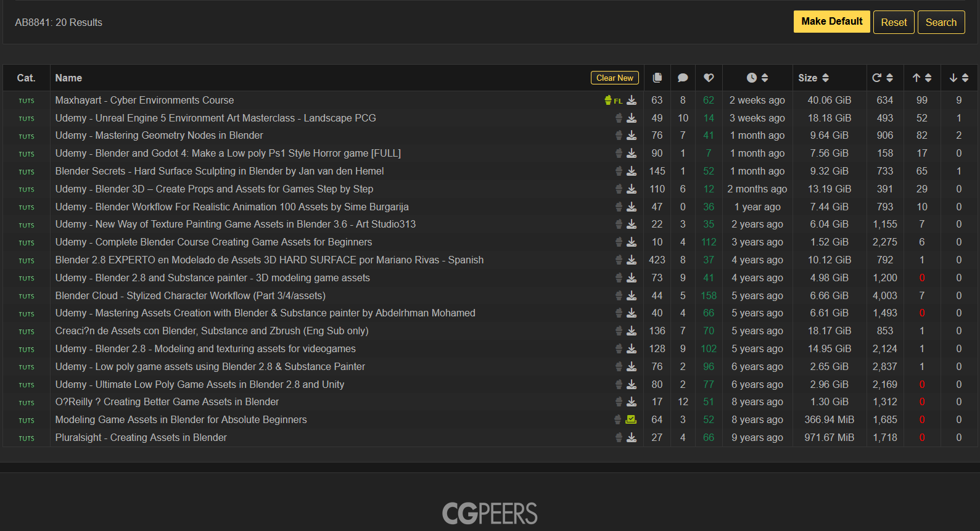Click the gray cone icon on Pluralsight row
980x531 pixels.
click(619, 437)
